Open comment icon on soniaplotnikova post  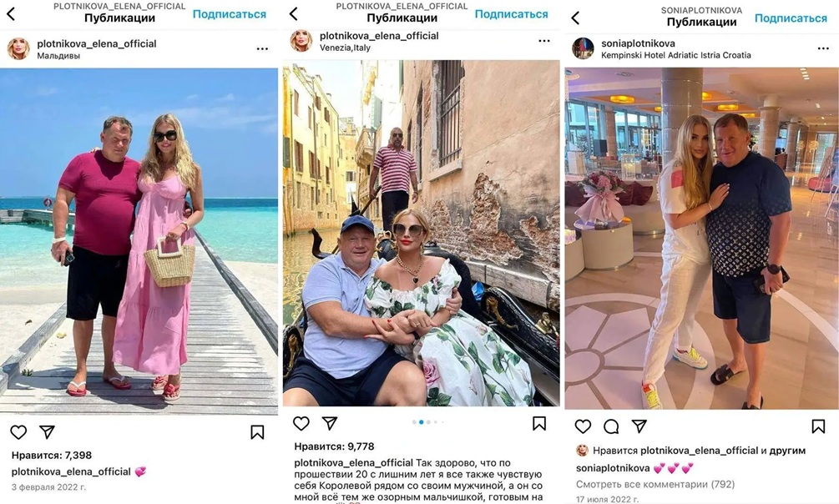(611, 426)
